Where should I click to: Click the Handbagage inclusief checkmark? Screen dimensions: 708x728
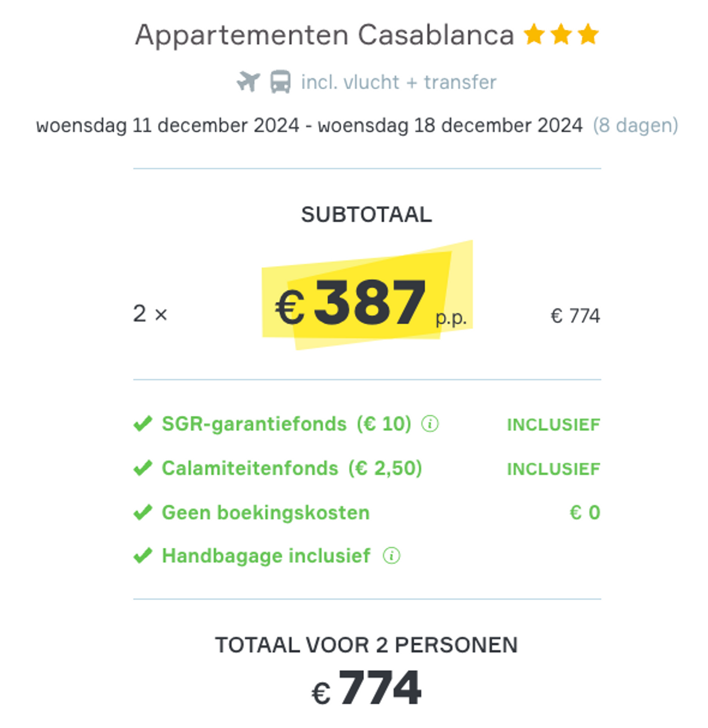pyautogui.click(x=143, y=556)
